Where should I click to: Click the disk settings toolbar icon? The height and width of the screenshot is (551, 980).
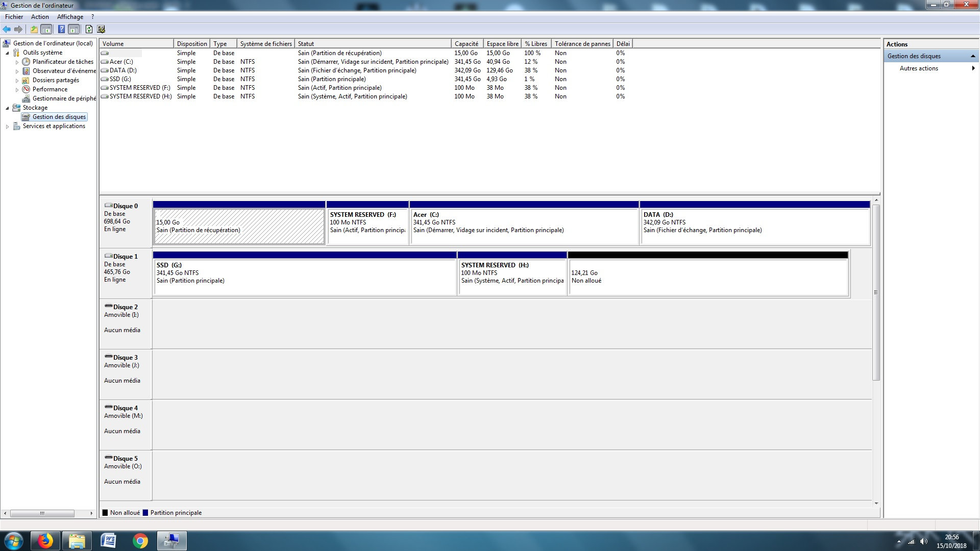(x=101, y=30)
